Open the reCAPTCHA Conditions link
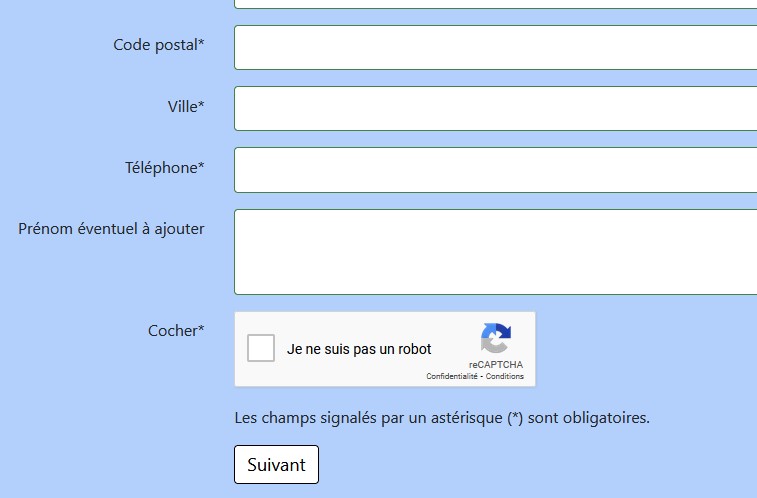The width and height of the screenshot is (757, 498). coord(505,376)
